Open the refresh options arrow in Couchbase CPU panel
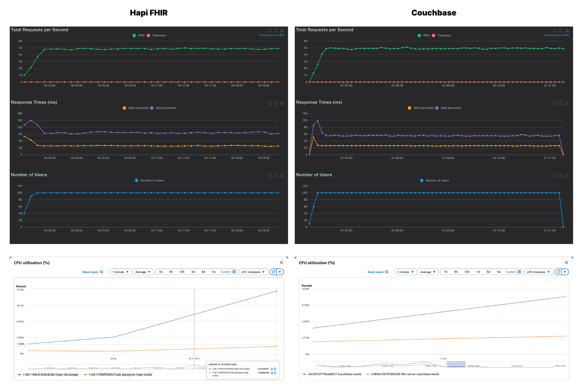Screen dimensions: 581x392 pos(565,272)
